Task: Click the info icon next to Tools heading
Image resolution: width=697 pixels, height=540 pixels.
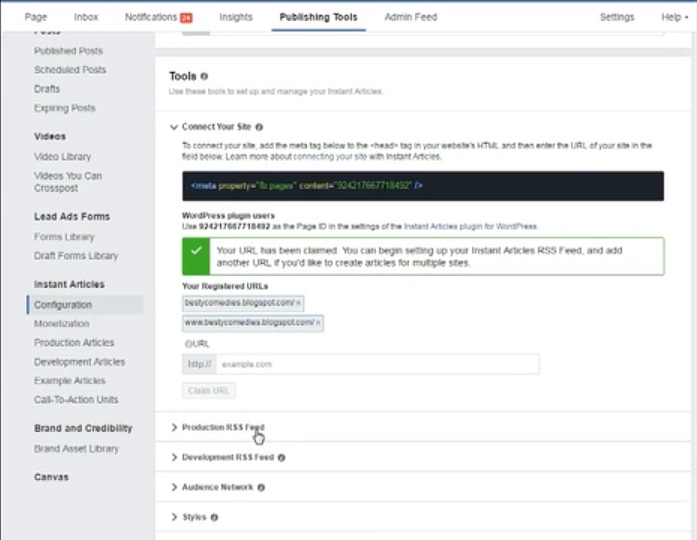Action: click(x=204, y=76)
